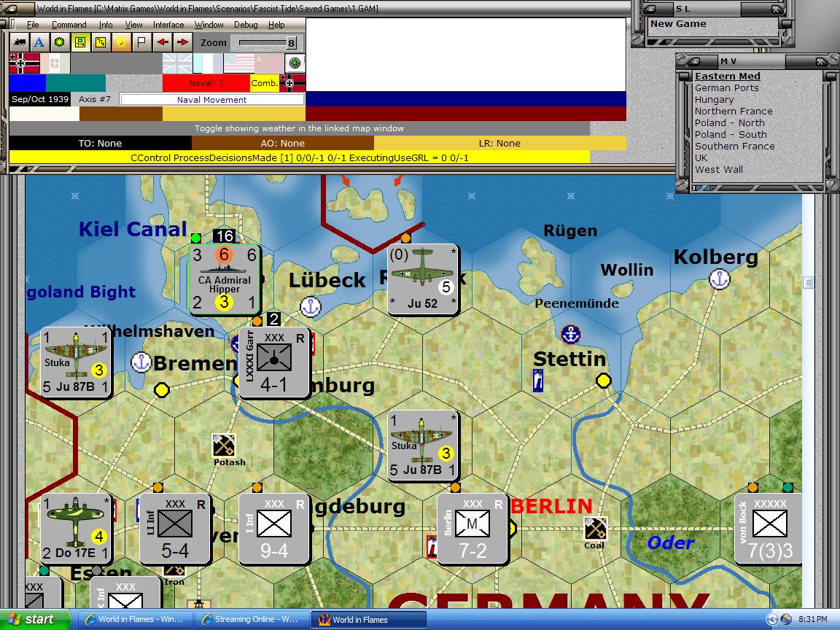Click the faded Soviet flag
The height and width of the screenshot is (630, 840).
[x=269, y=63]
